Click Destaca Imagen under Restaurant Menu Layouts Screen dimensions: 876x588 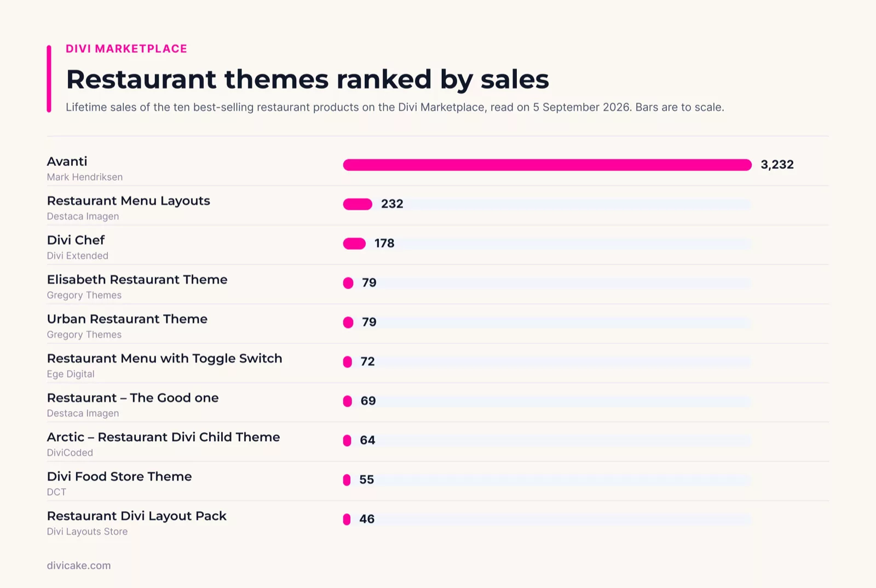click(x=83, y=216)
